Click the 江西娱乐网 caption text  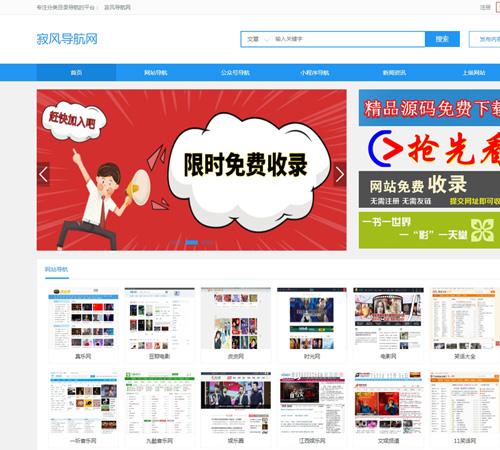pos(312,441)
